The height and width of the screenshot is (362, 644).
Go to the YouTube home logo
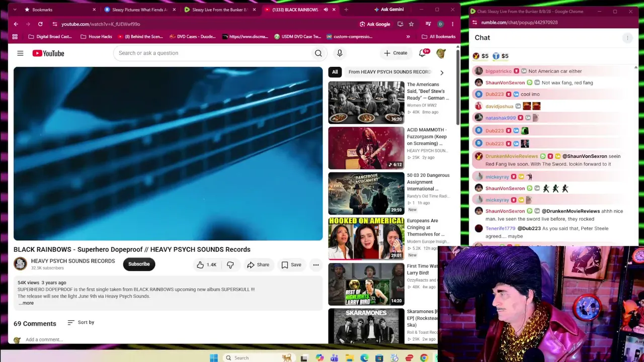[48, 53]
